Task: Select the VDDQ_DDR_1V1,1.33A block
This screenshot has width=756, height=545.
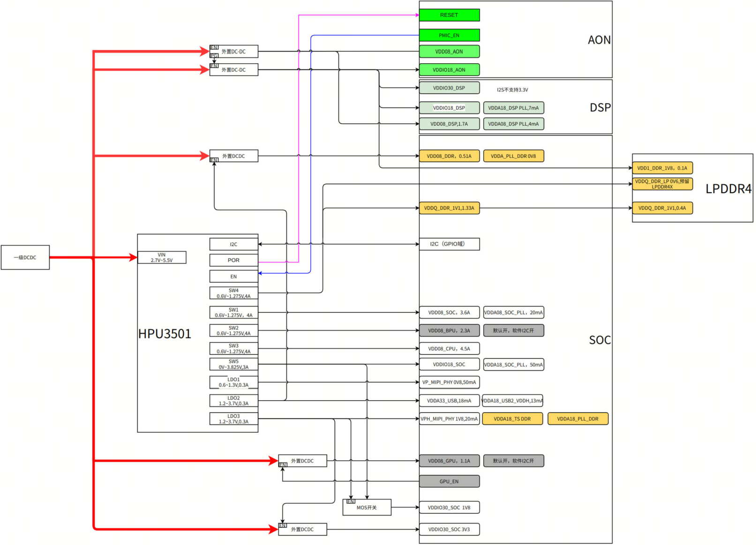Action: tap(449, 208)
